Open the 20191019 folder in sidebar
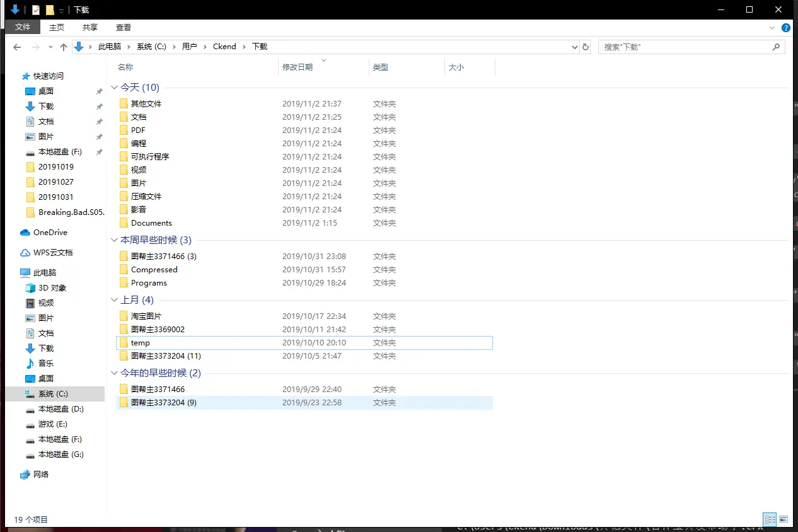798x532 pixels. click(x=55, y=166)
